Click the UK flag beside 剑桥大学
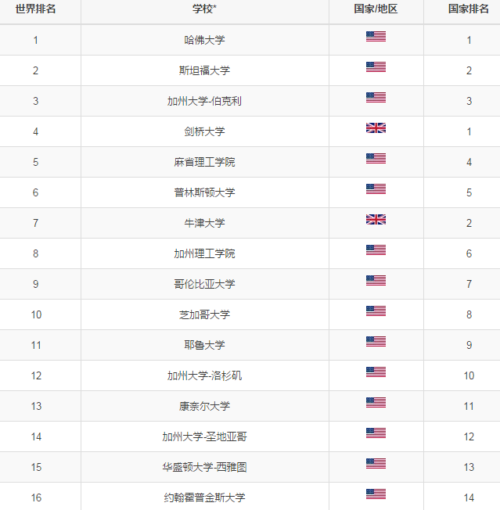 point(376,128)
